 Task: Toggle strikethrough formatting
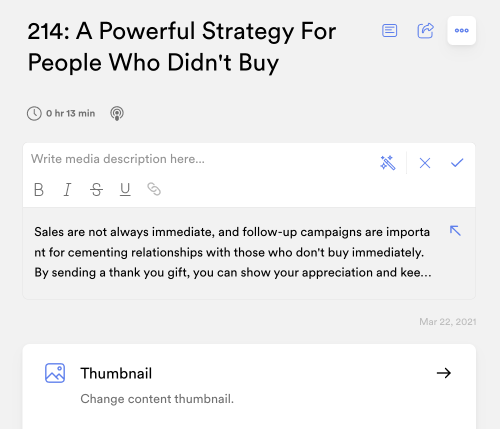(x=96, y=190)
